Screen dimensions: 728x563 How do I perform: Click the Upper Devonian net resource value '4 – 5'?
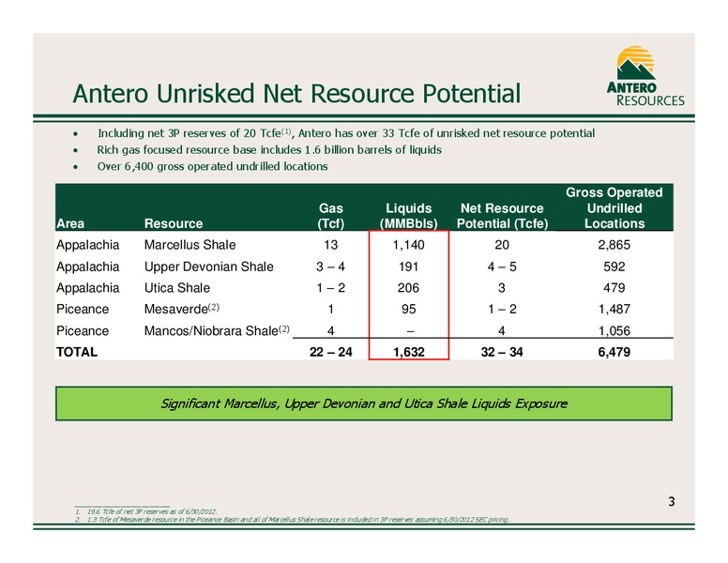coord(502,266)
